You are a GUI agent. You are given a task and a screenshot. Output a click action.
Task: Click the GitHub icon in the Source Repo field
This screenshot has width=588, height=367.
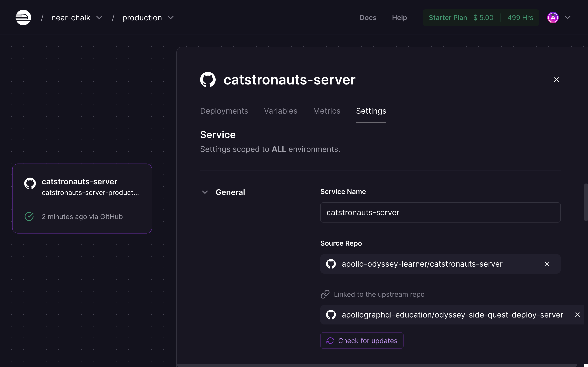(x=331, y=264)
